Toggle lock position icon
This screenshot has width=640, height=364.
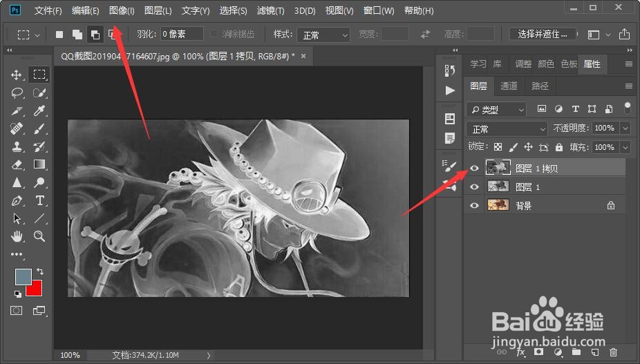(528, 147)
